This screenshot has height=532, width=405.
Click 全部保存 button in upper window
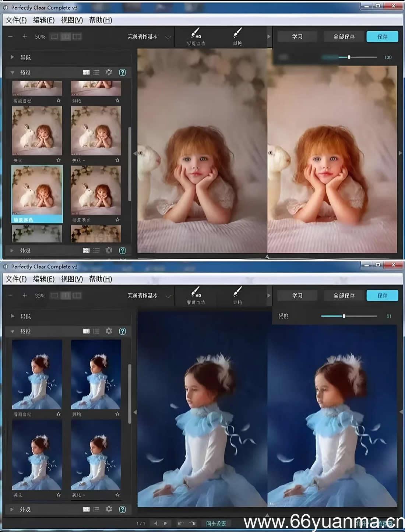pyautogui.click(x=344, y=36)
